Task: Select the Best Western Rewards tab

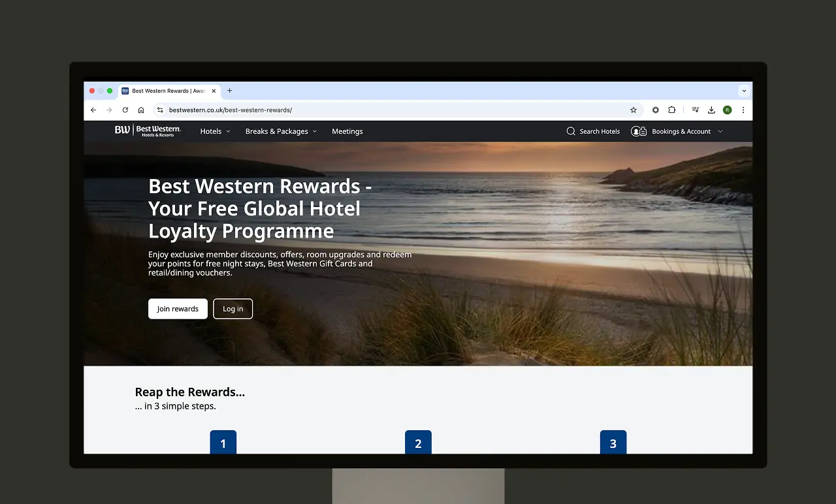Action: coord(170,91)
